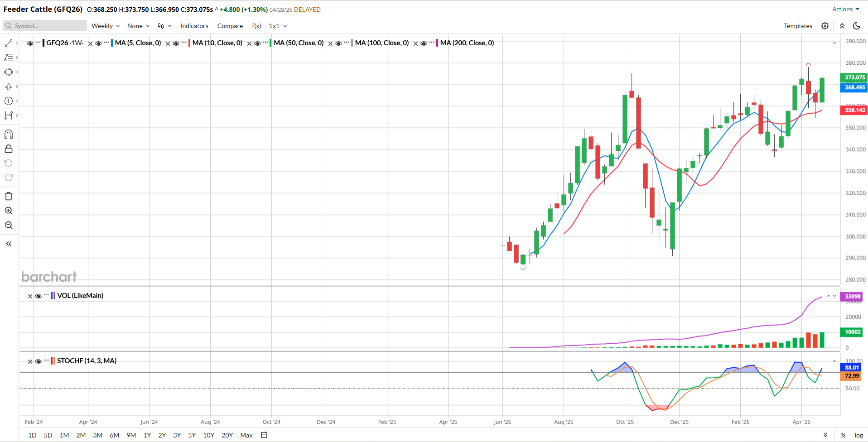868x442 pixels.
Task: Select the 6M time range
Action: coord(115,435)
